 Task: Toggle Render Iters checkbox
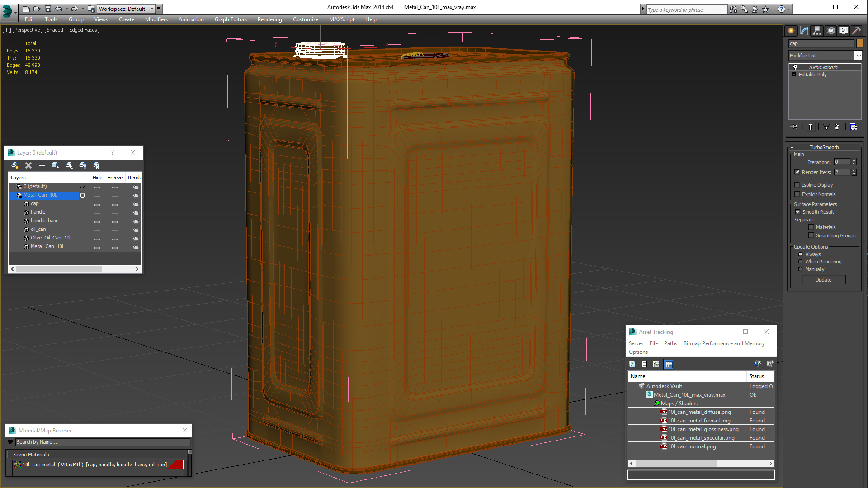(797, 172)
